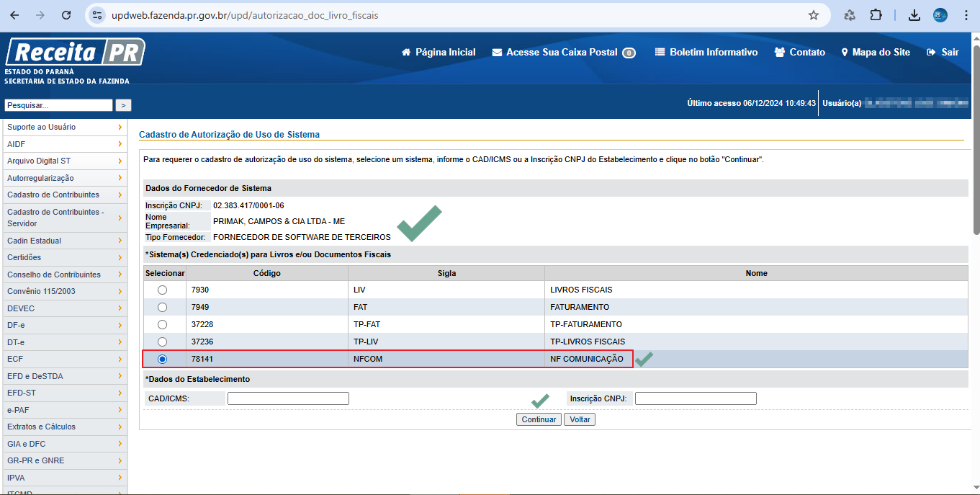
Task: Expand Certidões sidebar item
Action: click(64, 257)
